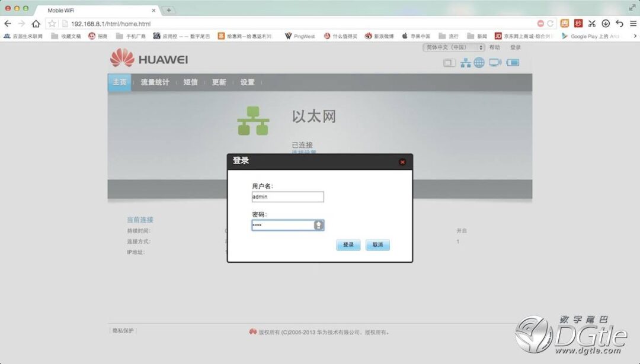This screenshot has height=364, width=640.
Task: Click the Ethernet network status icon
Action: (x=466, y=62)
